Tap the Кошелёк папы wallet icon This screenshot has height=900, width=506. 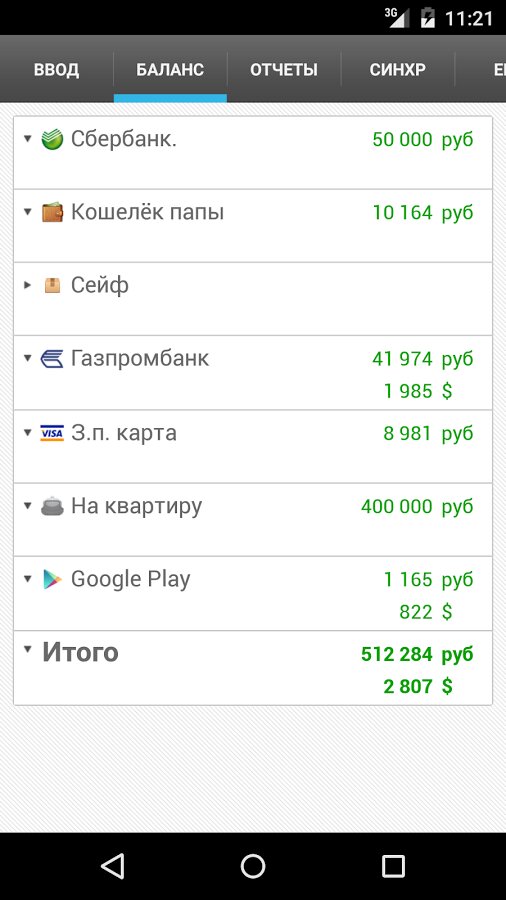click(x=52, y=212)
